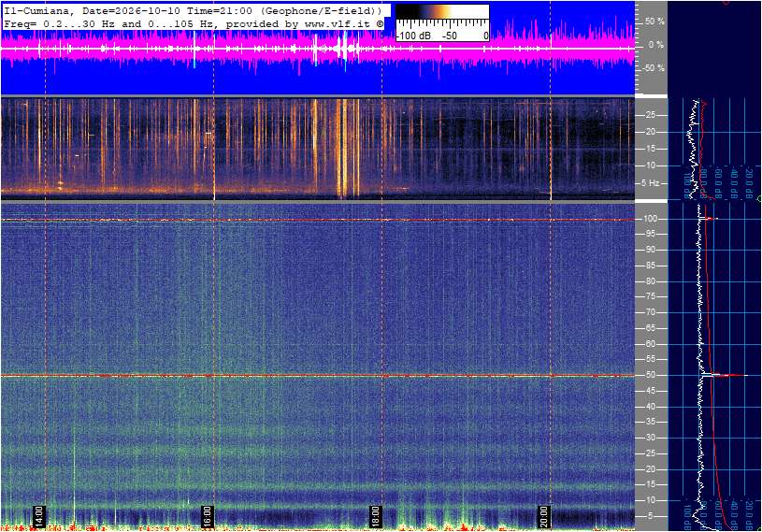Click the 25 tick on geophone 0.2–30 Hz scale
This screenshot has height=532, width=762.
coord(650,115)
